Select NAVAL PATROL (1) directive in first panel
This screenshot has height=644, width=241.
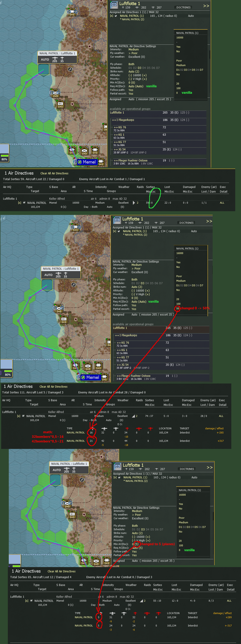click(132, 16)
